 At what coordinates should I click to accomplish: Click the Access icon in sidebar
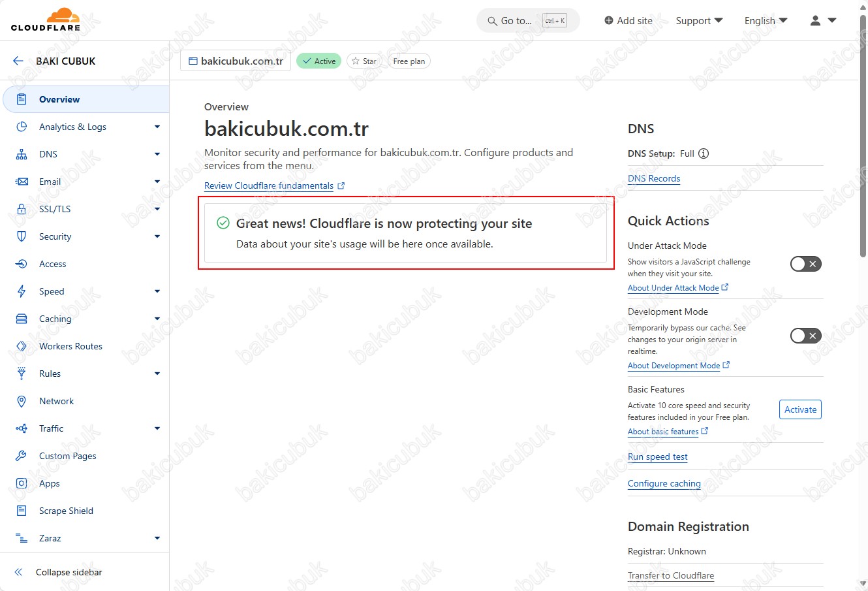[x=22, y=264]
